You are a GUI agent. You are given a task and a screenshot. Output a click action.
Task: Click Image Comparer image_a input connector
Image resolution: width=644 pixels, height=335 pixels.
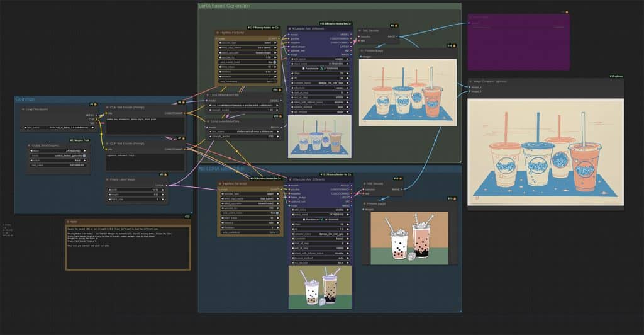pyautogui.click(x=470, y=87)
